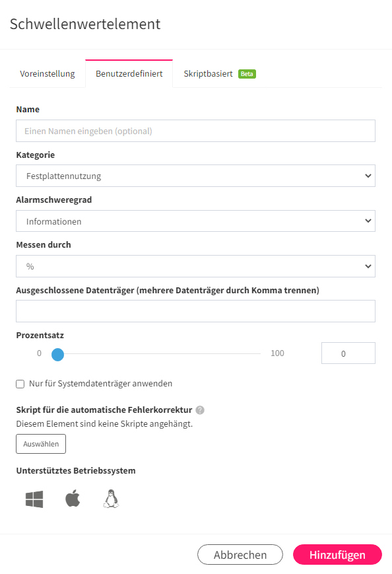Open the Messen durch dropdown
Screen dimensions: 392x574
coord(195,266)
